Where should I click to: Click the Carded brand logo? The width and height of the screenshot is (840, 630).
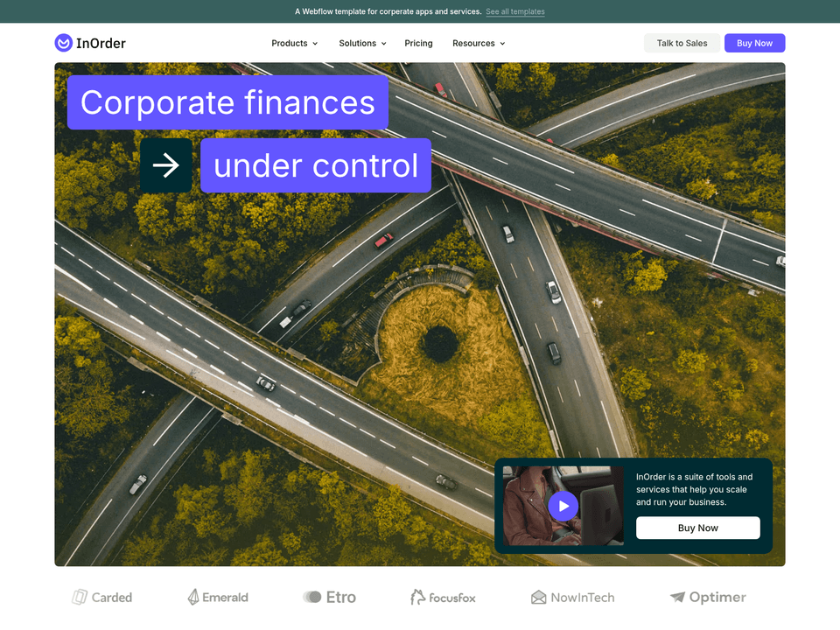click(x=102, y=598)
